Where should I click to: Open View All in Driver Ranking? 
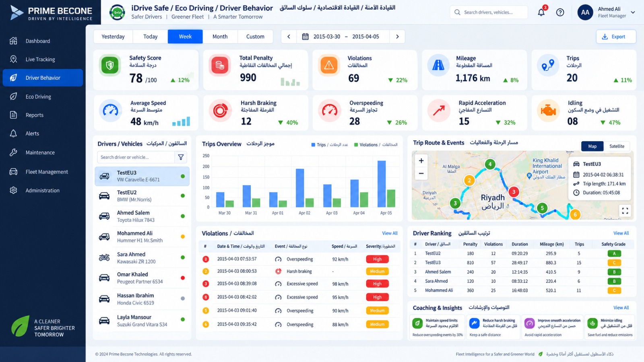click(621, 233)
